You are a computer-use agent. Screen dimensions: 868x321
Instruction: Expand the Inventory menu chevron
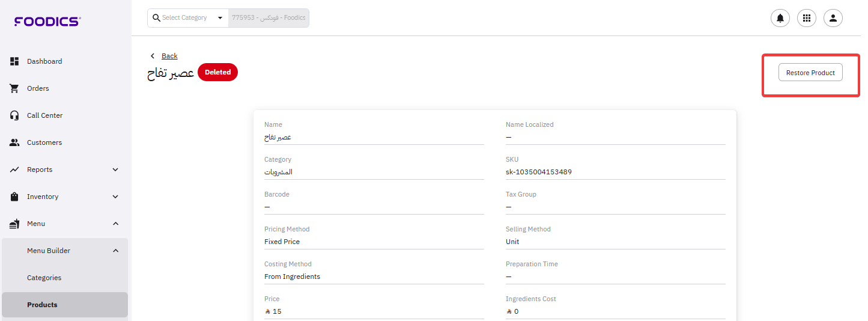(x=115, y=197)
